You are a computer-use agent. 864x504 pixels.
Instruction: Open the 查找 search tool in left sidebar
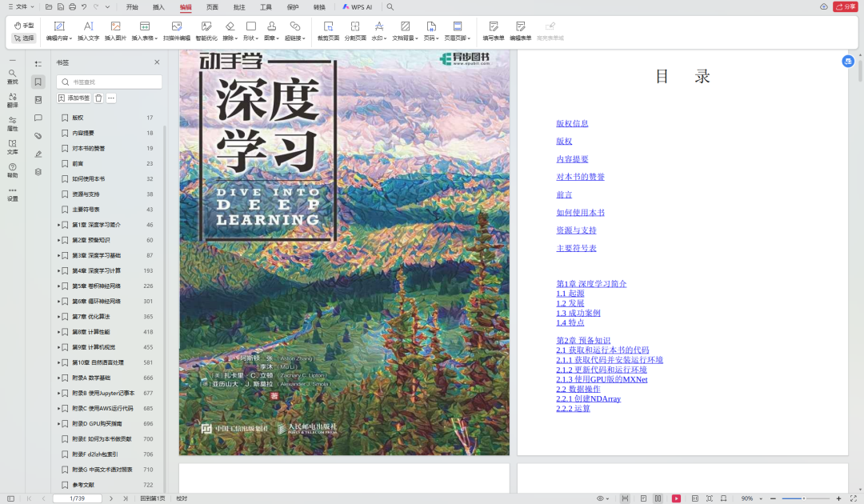click(12, 77)
